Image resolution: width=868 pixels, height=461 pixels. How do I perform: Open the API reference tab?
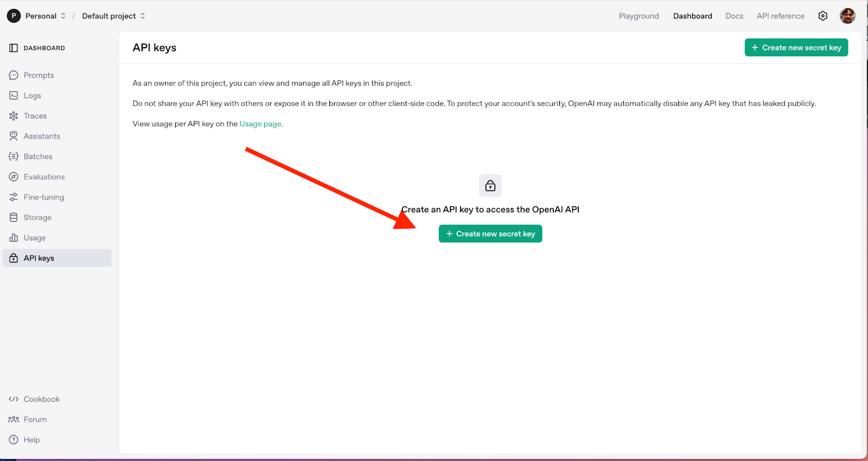pyautogui.click(x=781, y=16)
